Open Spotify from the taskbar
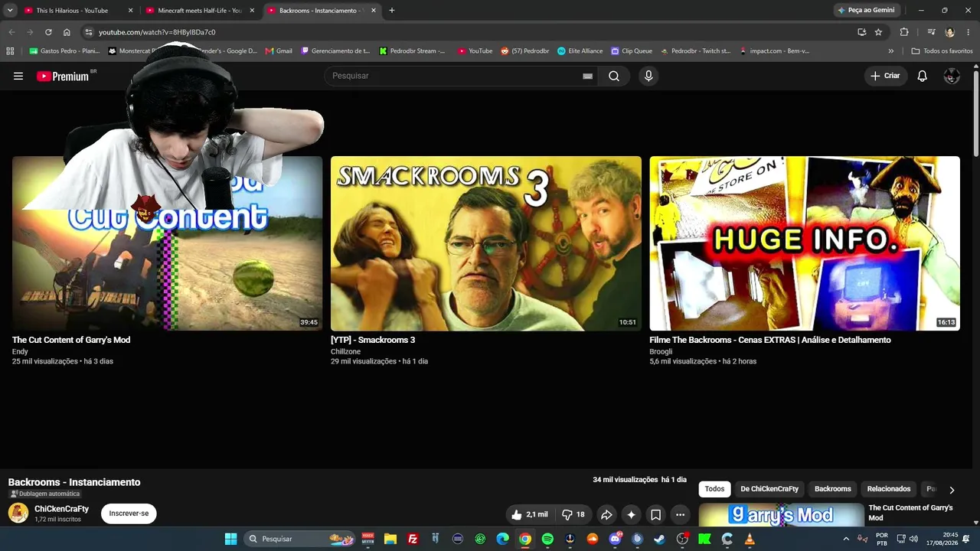The height and width of the screenshot is (551, 980). pyautogui.click(x=547, y=539)
